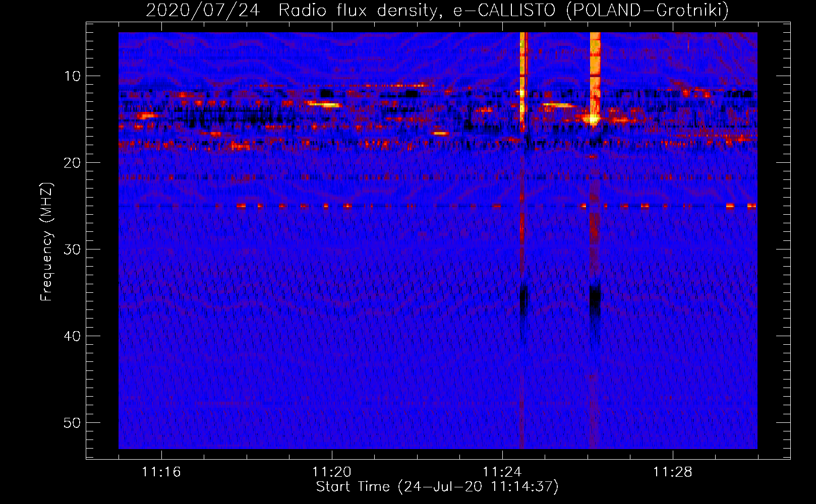Click the '10' frequency tick label
Screen dimensions: 816x504
73,76
